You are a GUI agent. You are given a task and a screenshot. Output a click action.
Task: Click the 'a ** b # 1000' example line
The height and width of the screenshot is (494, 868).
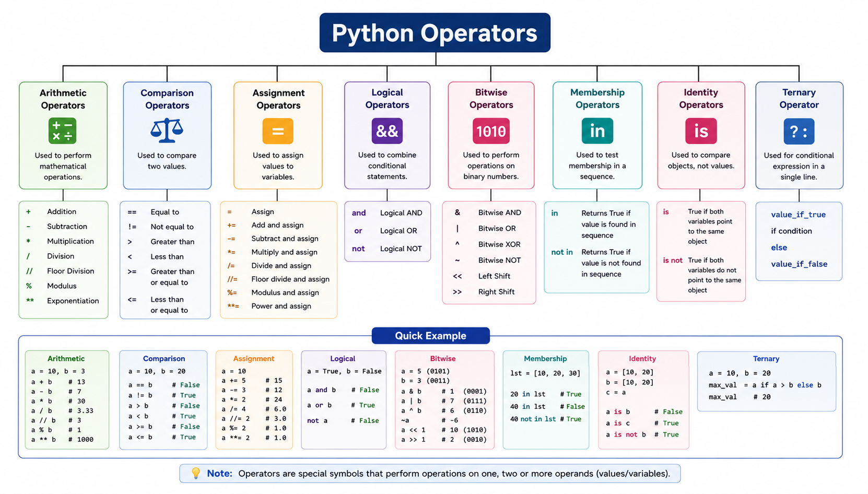[62, 440]
